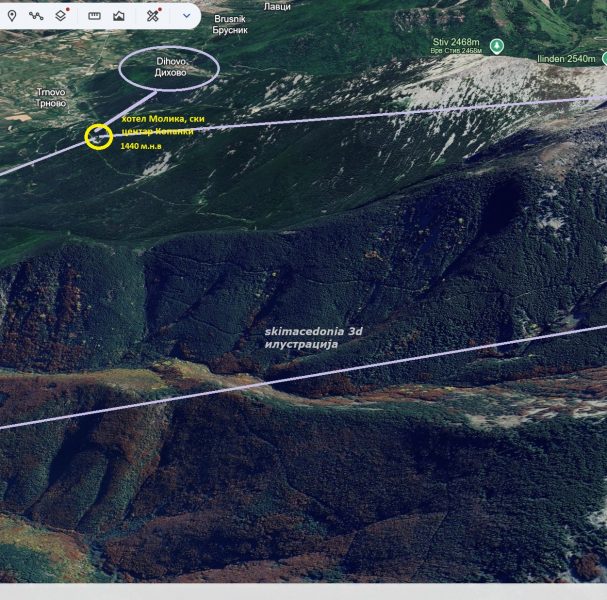
Task: Open the map layers icon
Action: (61, 16)
